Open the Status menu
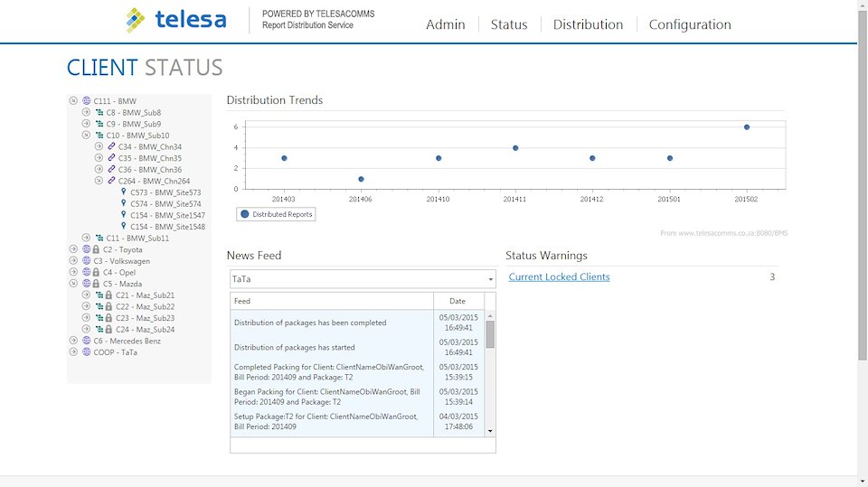Screen dimensions: 868x487 pos(509,24)
